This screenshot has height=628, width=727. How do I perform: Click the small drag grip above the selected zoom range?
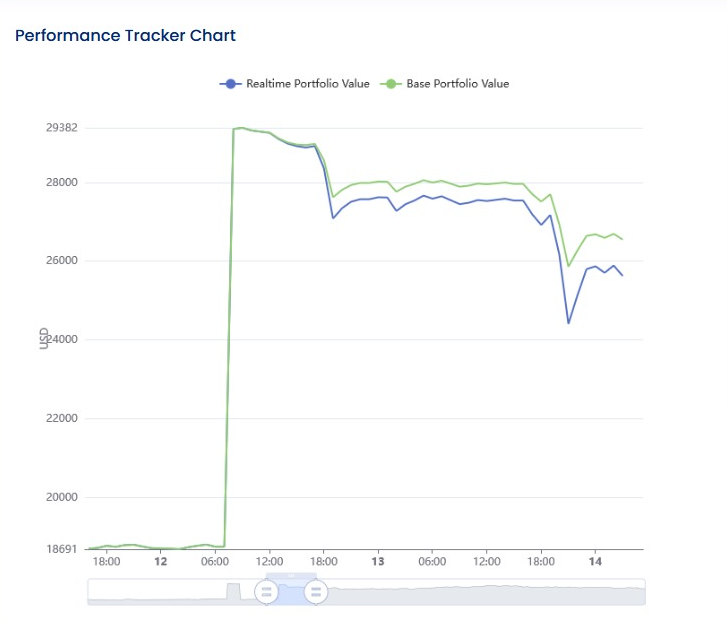(291, 576)
